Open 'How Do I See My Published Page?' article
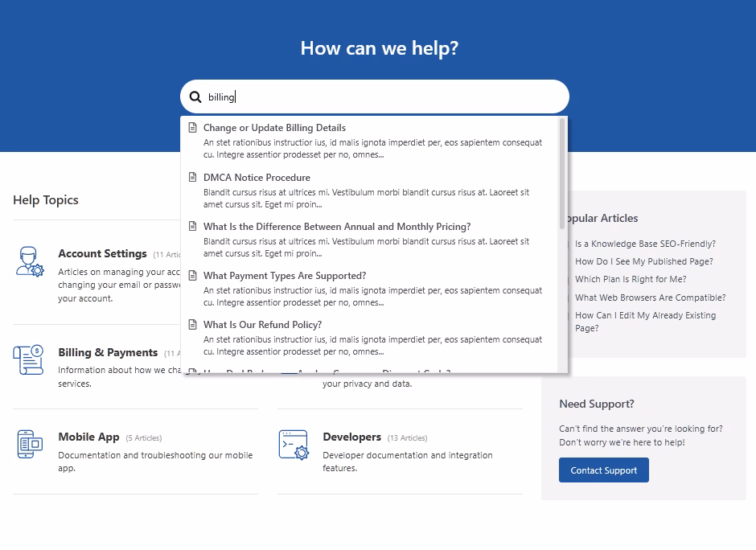756x550 pixels. point(643,261)
